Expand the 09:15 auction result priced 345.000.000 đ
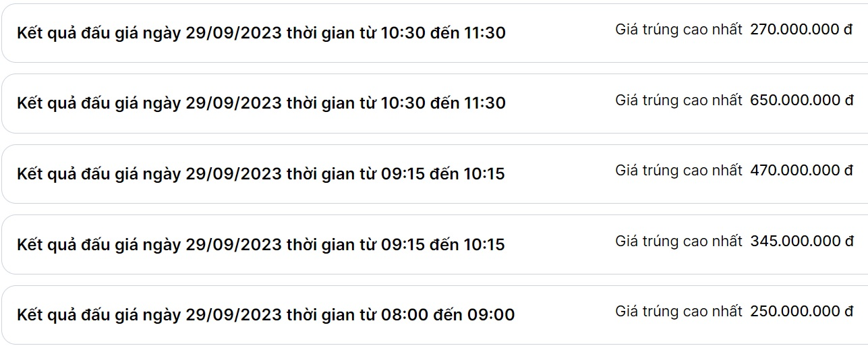The image size is (868, 348). [x=260, y=244]
